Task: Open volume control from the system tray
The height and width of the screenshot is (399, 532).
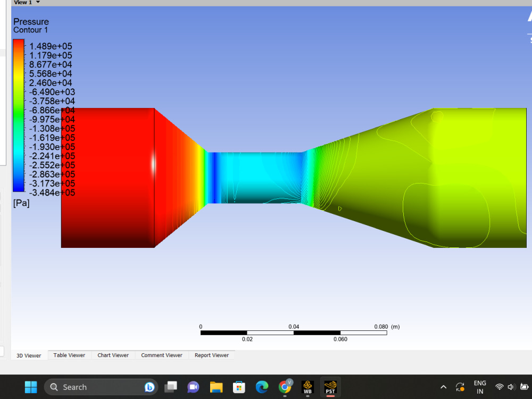Action: point(511,387)
